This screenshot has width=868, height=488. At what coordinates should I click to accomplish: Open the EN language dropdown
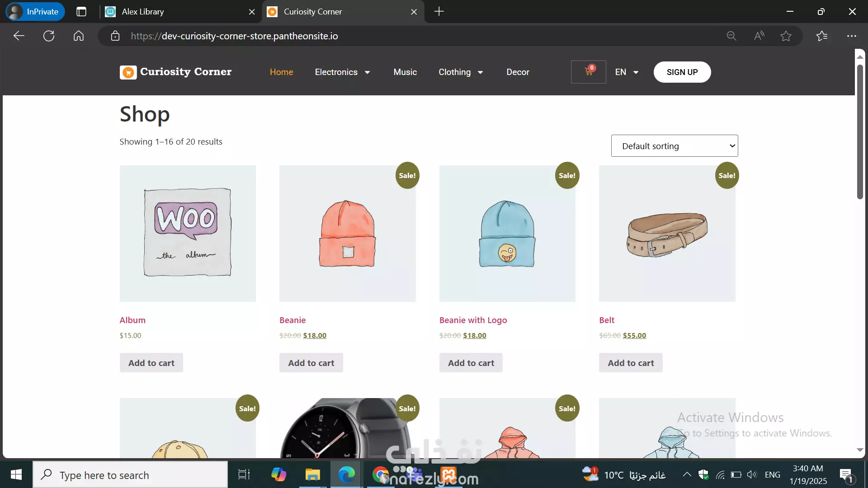point(627,72)
